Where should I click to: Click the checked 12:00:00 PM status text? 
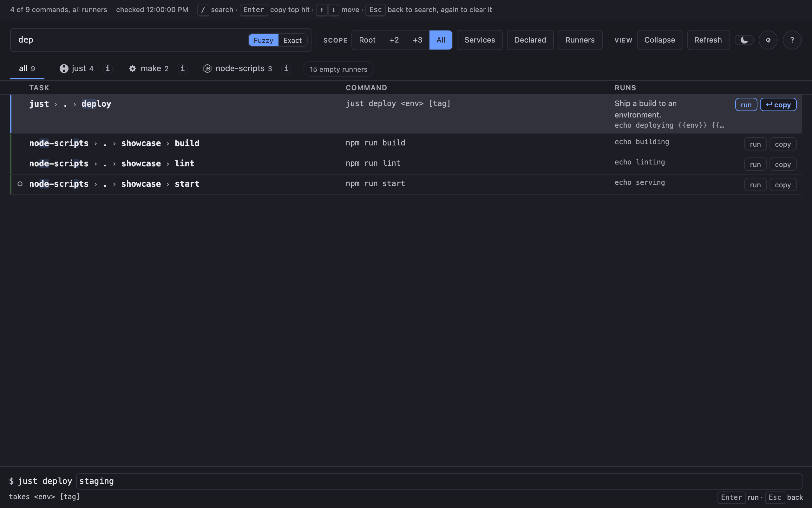point(152,10)
